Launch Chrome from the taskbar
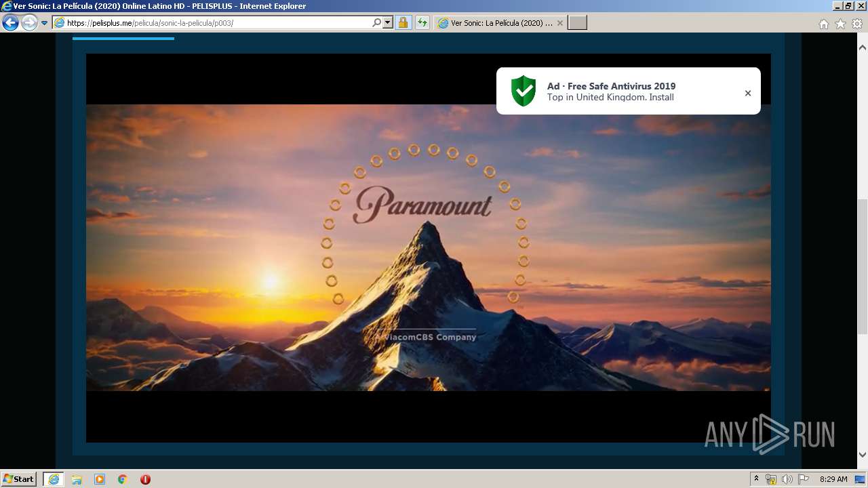Image resolution: width=868 pixels, height=488 pixels. 123,479
